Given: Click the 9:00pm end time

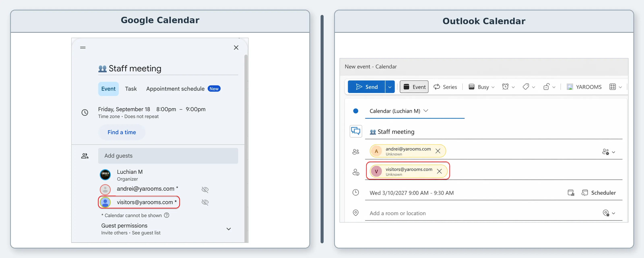Looking at the screenshot, I should coord(195,109).
